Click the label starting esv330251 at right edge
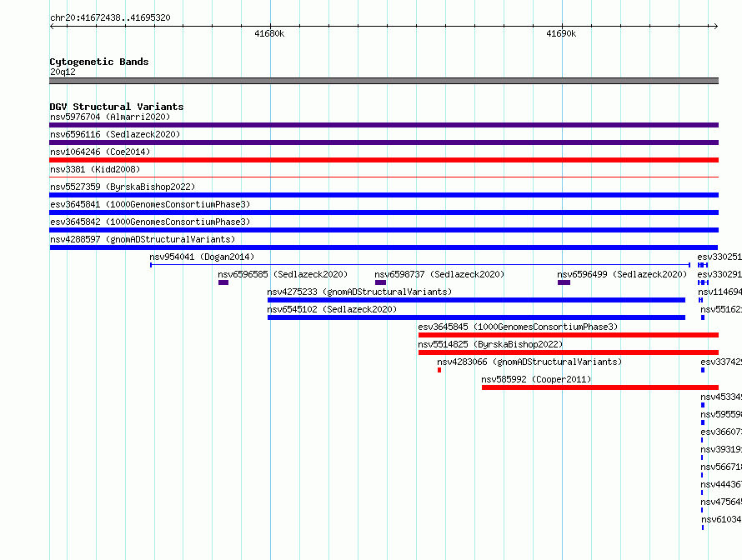This screenshot has width=742, height=560. (719, 257)
